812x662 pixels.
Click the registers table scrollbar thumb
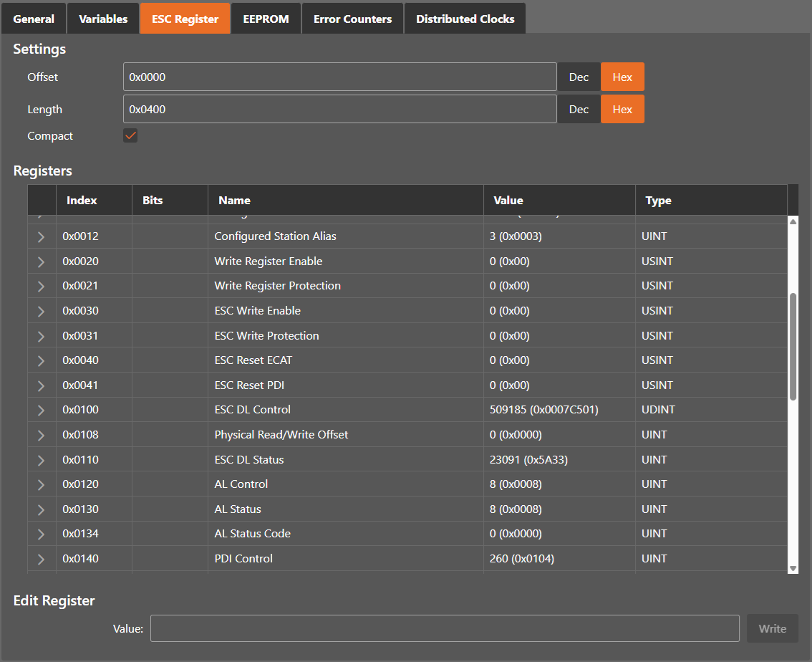pos(793,347)
